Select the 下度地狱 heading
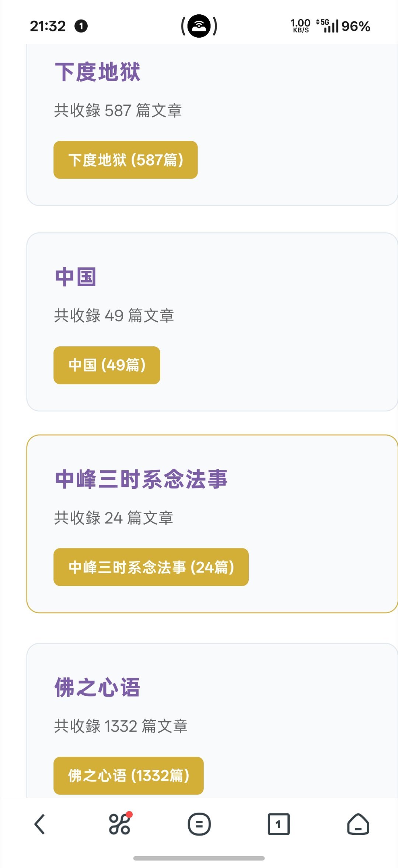Viewport: 398px width, 868px height. click(x=98, y=72)
